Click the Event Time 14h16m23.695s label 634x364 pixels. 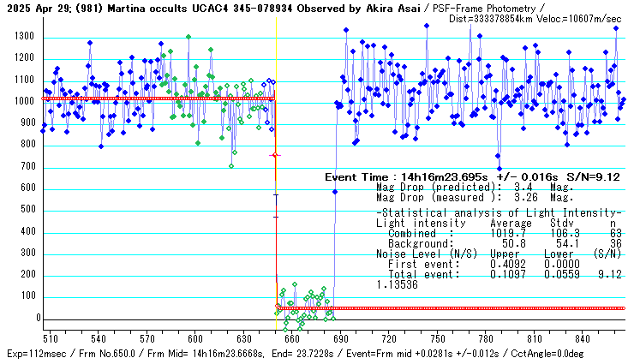(x=405, y=176)
